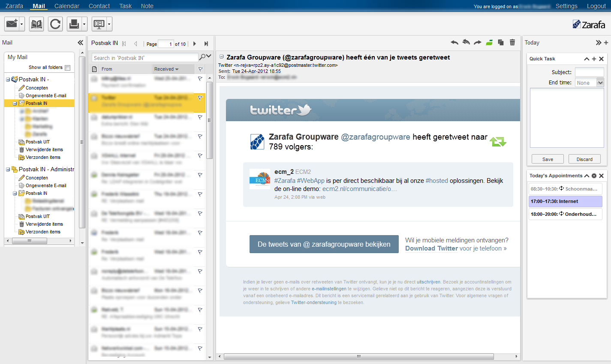The height and width of the screenshot is (364, 611).
Task: Collapse the Today side panel
Action: pyautogui.click(x=599, y=42)
